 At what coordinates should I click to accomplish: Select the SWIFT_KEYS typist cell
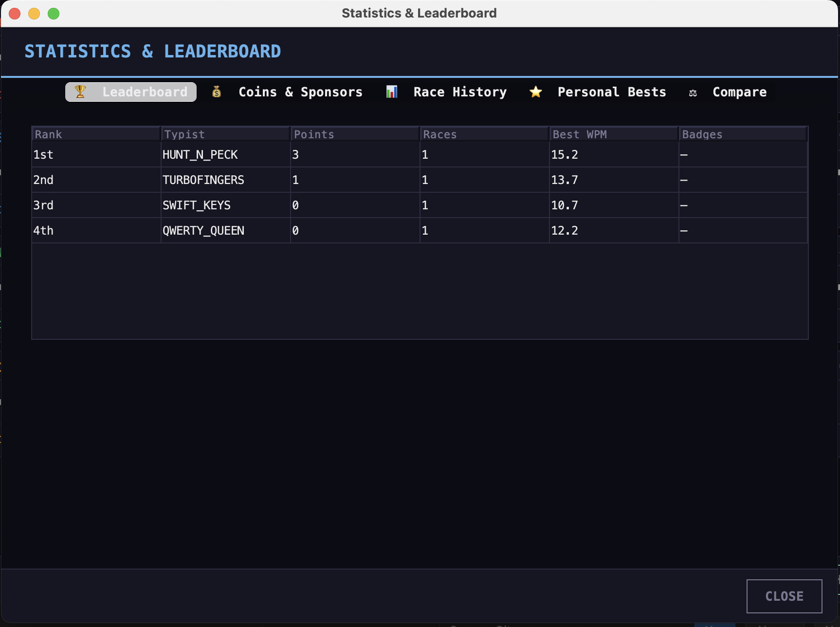point(226,205)
